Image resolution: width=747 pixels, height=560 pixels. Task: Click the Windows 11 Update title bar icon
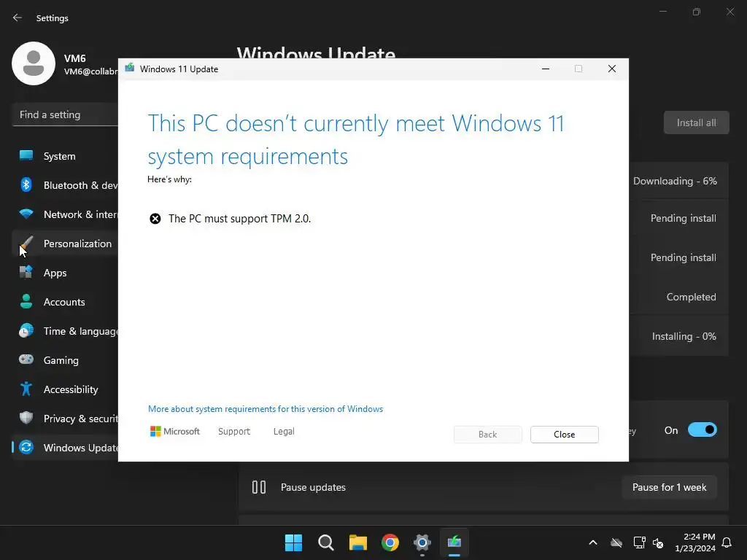(130, 68)
